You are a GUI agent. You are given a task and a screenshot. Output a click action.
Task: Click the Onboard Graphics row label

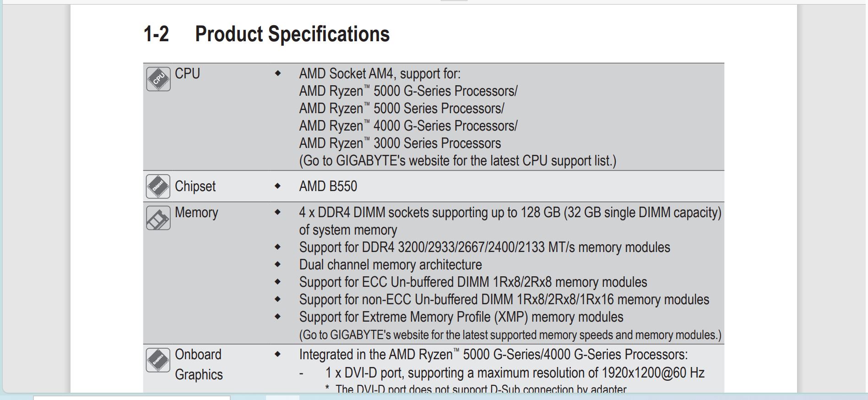199,364
